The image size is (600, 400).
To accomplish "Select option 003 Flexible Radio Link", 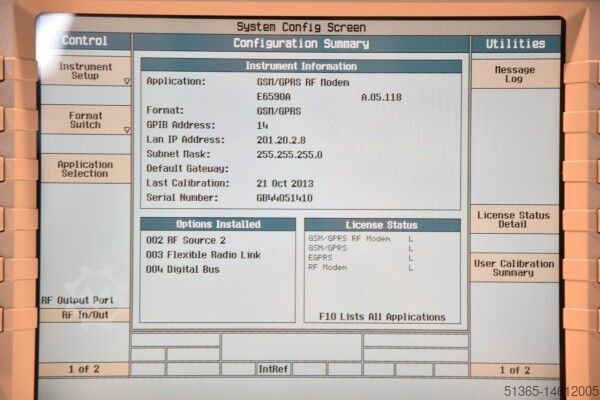I will click(x=204, y=255).
